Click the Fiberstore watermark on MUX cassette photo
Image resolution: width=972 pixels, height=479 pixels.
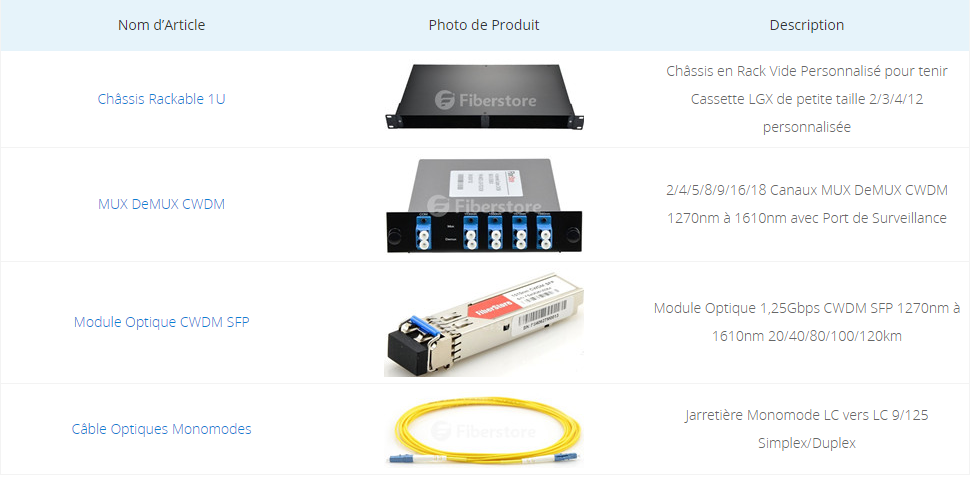[485, 205]
